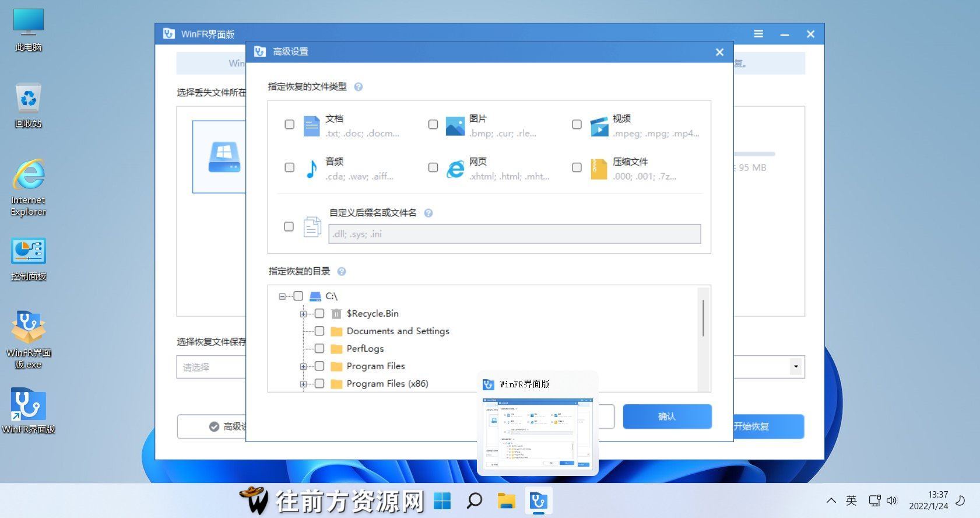
Task: Click 开始恢复 button in WinFR window
Action: tap(768, 426)
